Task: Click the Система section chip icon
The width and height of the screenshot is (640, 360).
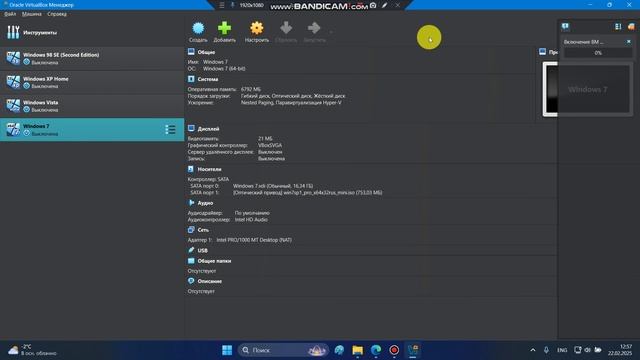Action: click(191, 79)
